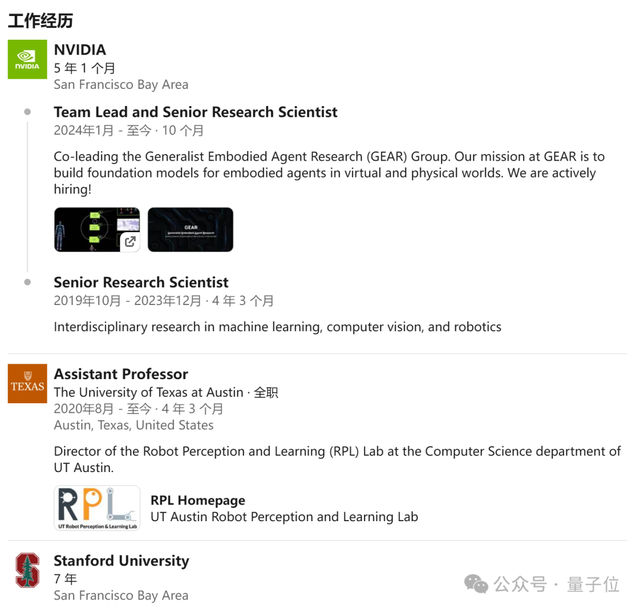Screen dimensions: 640x610
Task: Select the Assistant Professor position title
Action: (121, 374)
